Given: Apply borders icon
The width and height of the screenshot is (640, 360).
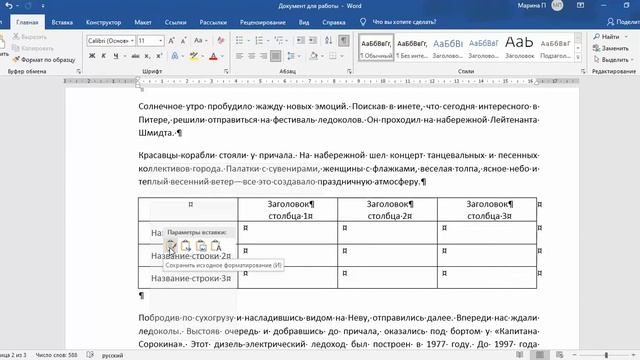Looking at the screenshot, I should tap(333, 56).
